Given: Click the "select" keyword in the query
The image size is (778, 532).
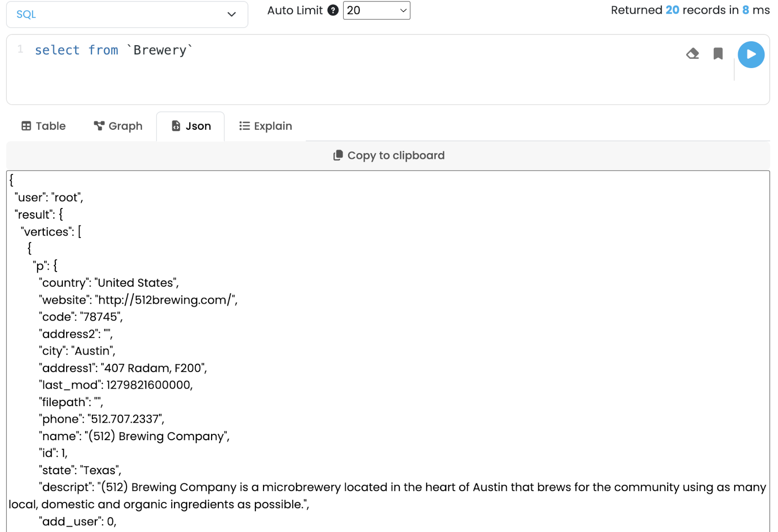Looking at the screenshot, I should pos(57,50).
